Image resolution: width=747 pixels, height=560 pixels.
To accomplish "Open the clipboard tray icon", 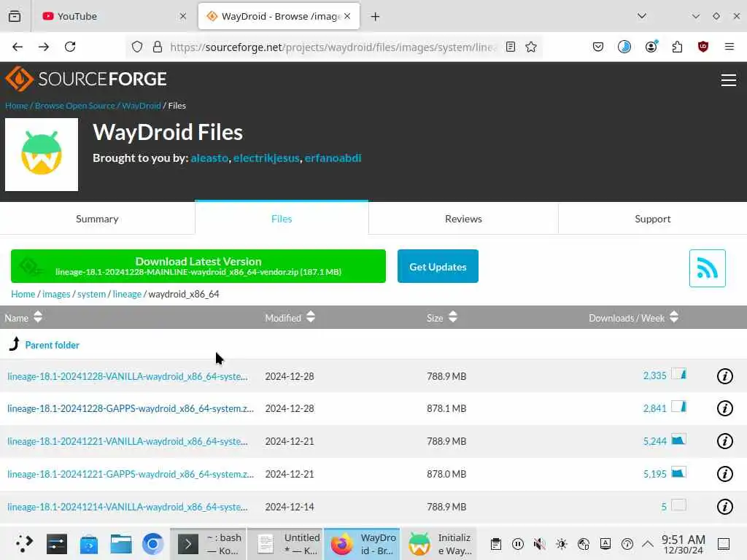I will [x=495, y=544].
